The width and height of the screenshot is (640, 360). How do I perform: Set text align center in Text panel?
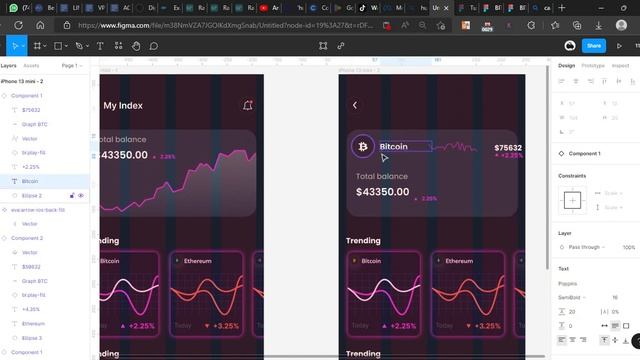coord(572,340)
